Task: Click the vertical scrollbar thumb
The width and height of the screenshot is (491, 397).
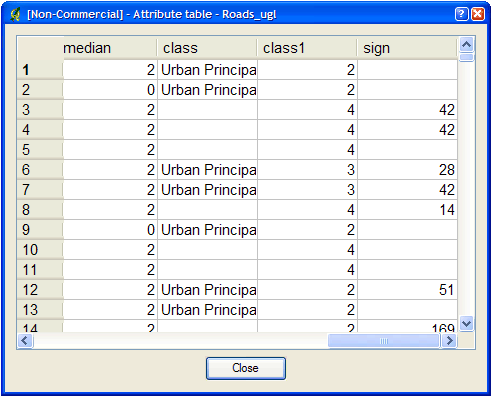Action: pos(466,57)
